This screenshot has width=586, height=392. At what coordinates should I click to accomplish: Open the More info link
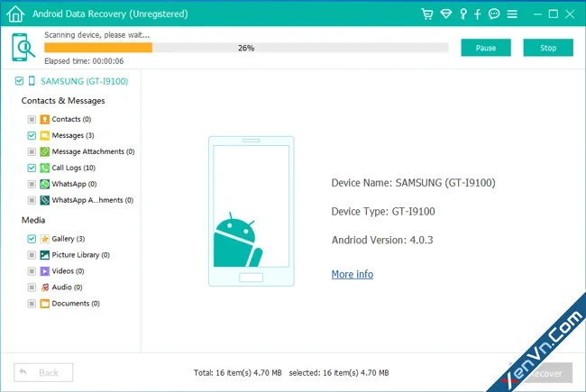[352, 274]
